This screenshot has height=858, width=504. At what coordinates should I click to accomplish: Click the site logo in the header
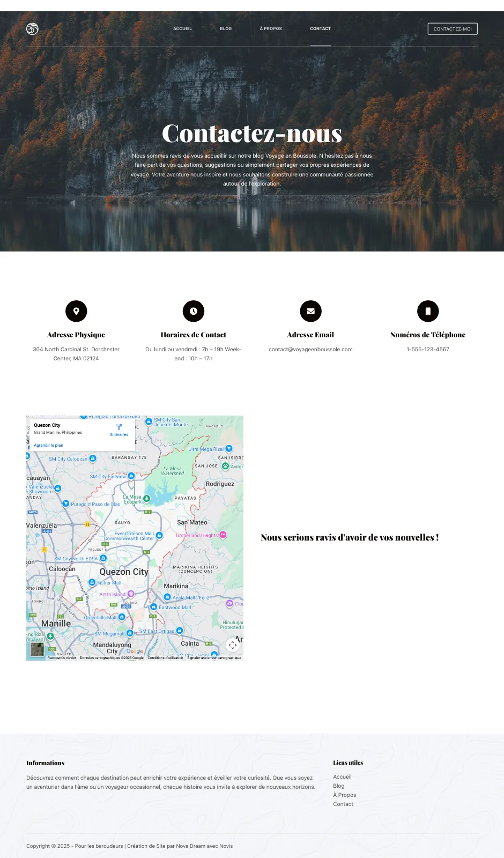point(32,29)
